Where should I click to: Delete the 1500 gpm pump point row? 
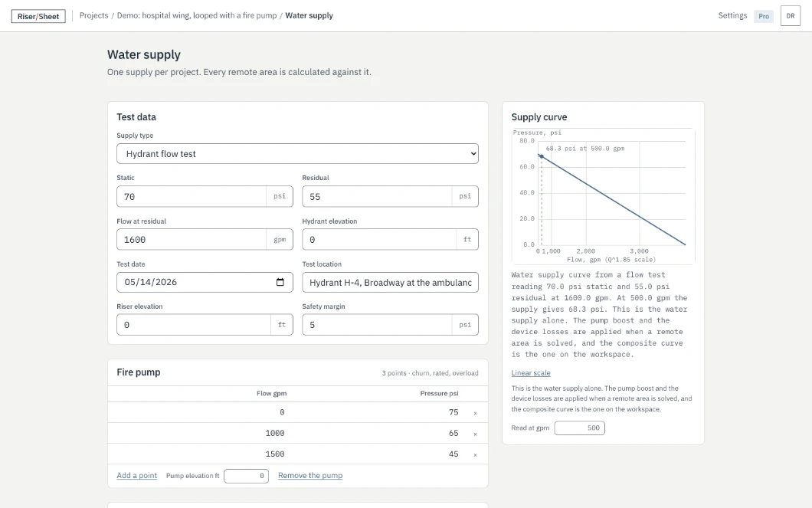pos(475,454)
